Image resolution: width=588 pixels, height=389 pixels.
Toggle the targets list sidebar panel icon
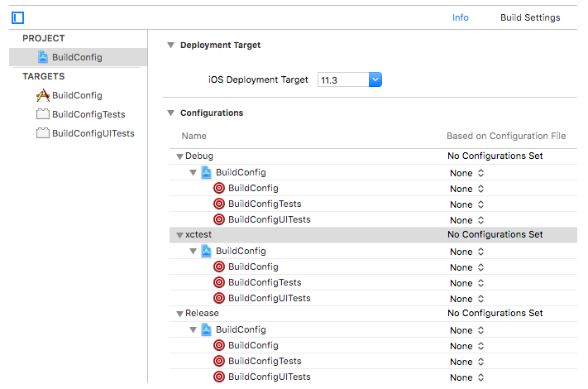17,17
